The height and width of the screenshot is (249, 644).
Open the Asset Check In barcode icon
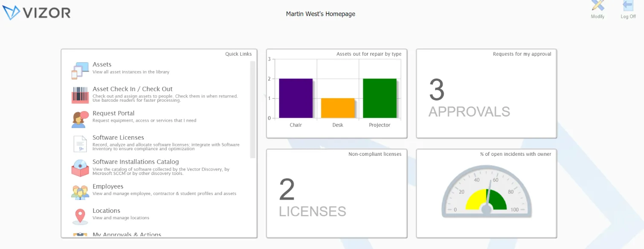(80, 95)
